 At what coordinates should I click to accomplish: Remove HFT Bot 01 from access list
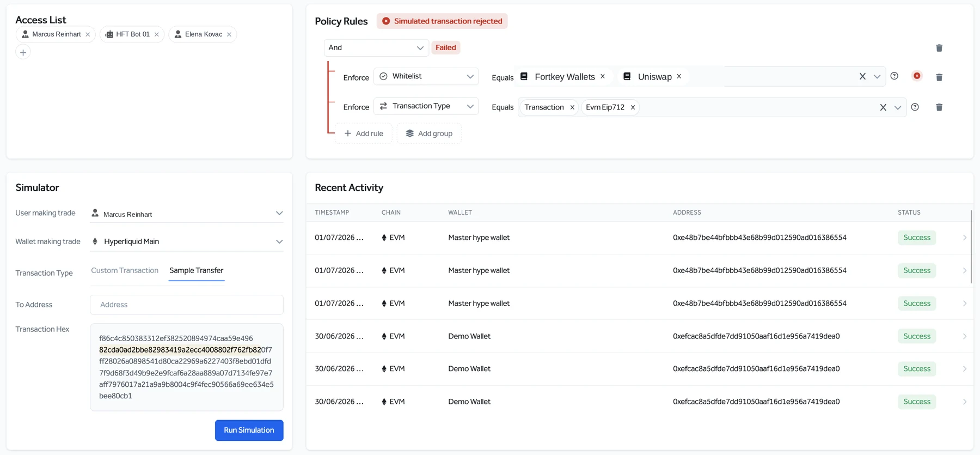[157, 34]
